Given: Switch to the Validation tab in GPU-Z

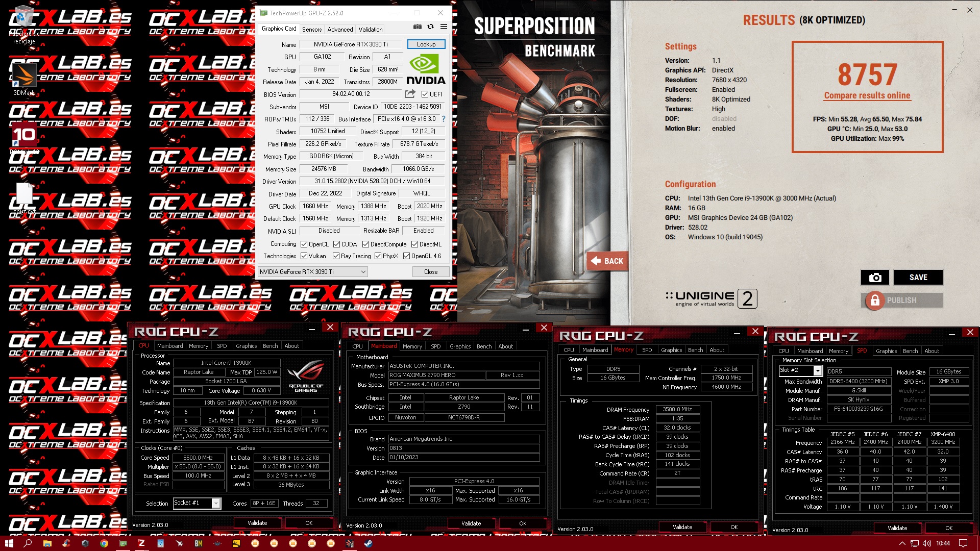Looking at the screenshot, I should pyautogui.click(x=371, y=29).
